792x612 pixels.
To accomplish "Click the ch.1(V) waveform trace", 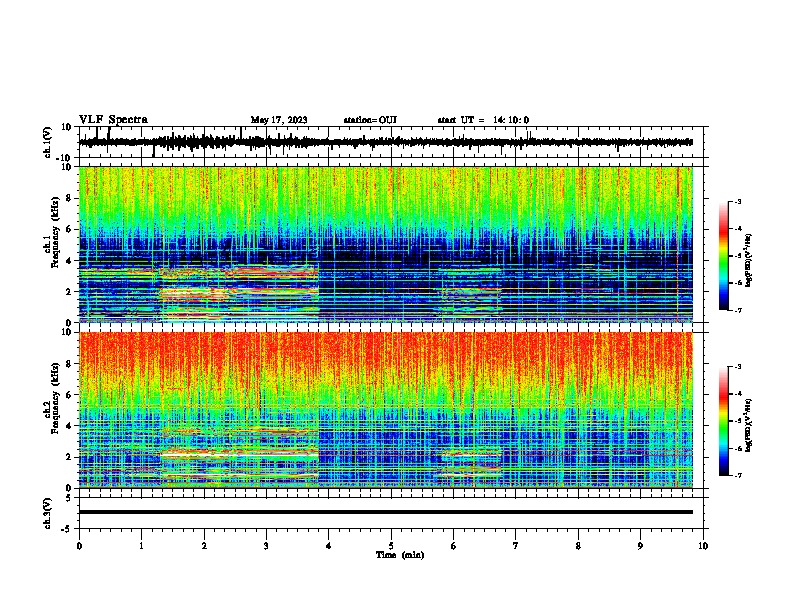I will [x=386, y=142].
